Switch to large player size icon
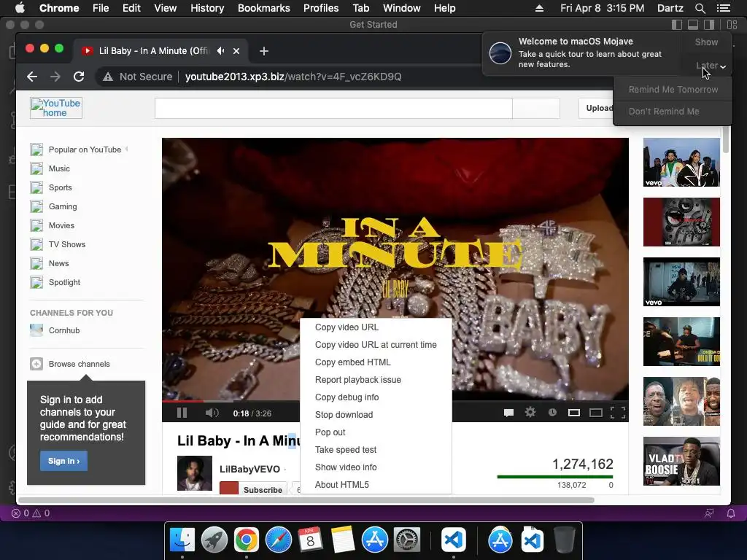The width and height of the screenshot is (747, 560). coord(596,413)
